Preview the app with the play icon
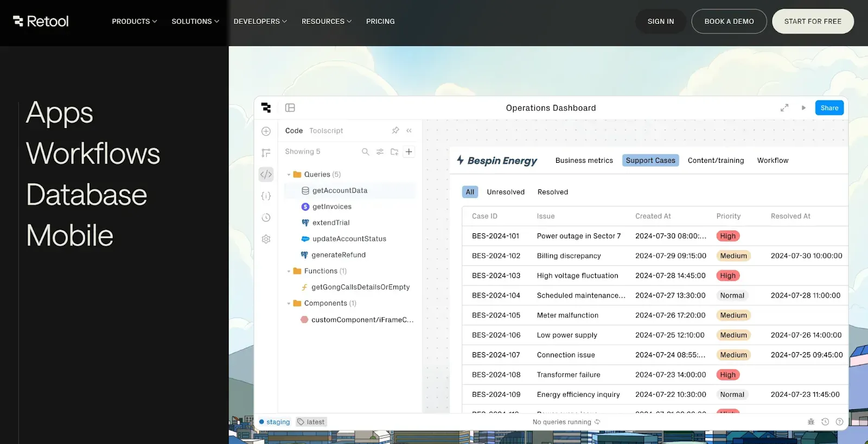 pyautogui.click(x=803, y=108)
